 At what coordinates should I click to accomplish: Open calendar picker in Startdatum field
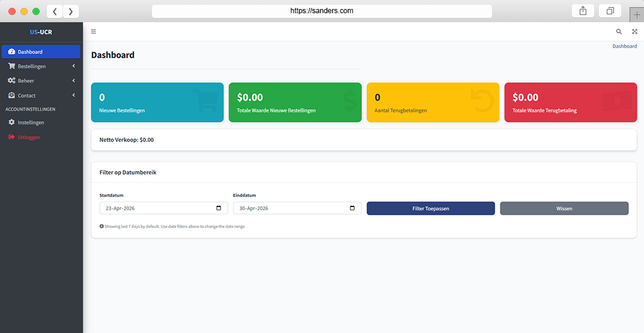tap(219, 208)
